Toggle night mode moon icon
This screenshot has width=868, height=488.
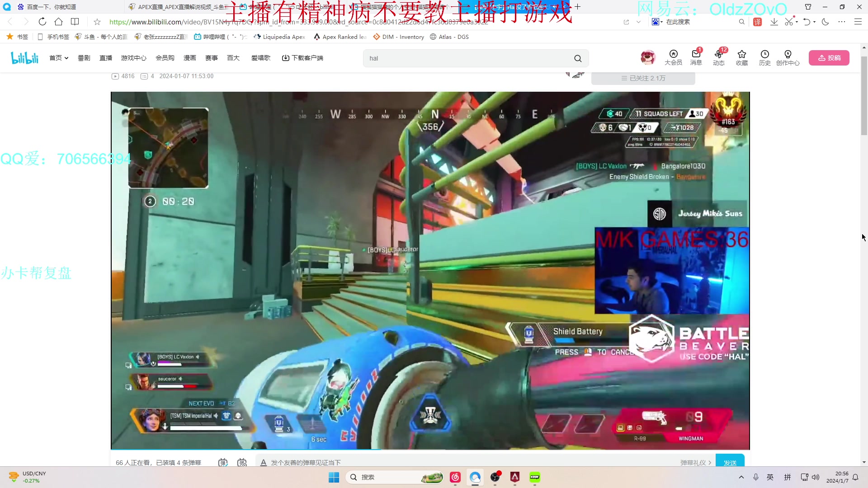[826, 22]
